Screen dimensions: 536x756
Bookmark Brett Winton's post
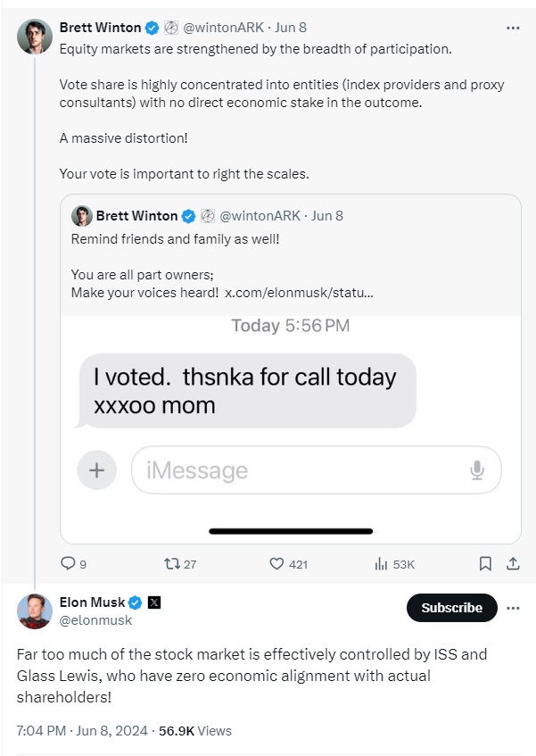click(x=485, y=563)
